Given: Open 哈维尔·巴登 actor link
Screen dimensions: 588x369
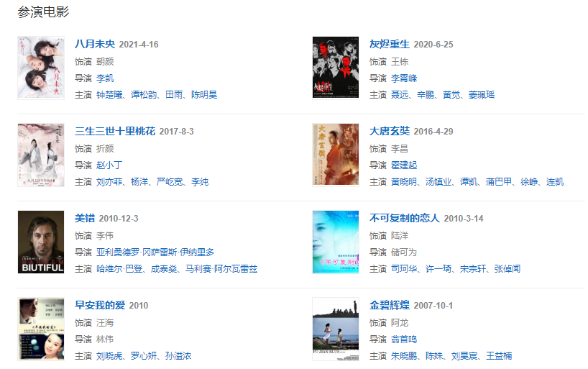Looking at the screenshot, I should pyautogui.click(x=119, y=269).
